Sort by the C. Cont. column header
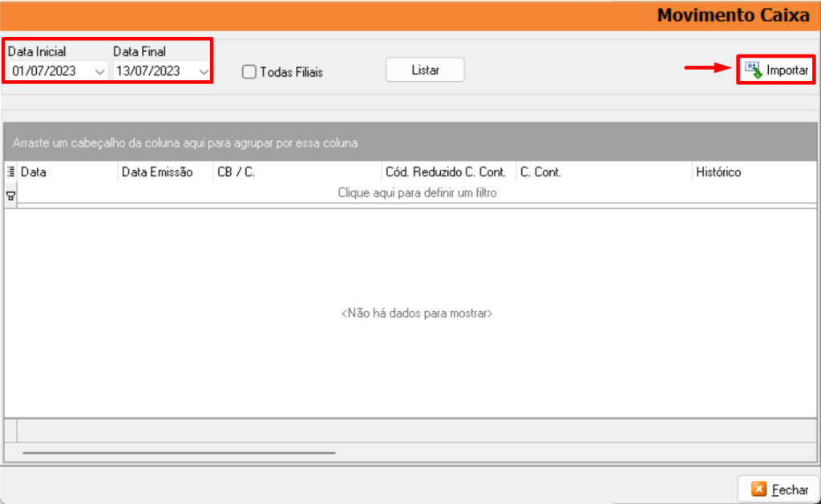Image resolution: width=821 pixels, height=504 pixels. pos(605,172)
